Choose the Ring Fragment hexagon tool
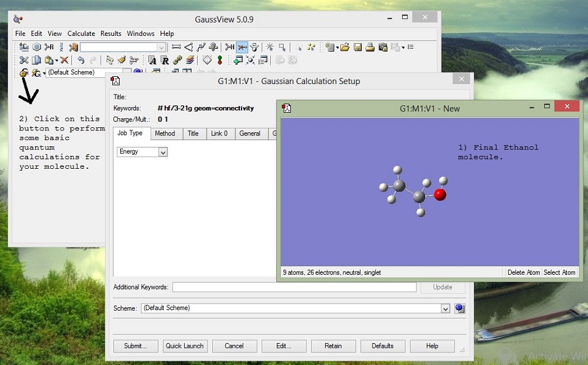 tap(37, 47)
